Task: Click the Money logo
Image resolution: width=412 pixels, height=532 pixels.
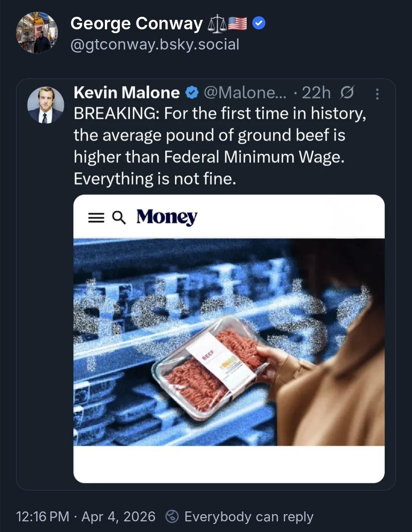Action: (x=167, y=217)
